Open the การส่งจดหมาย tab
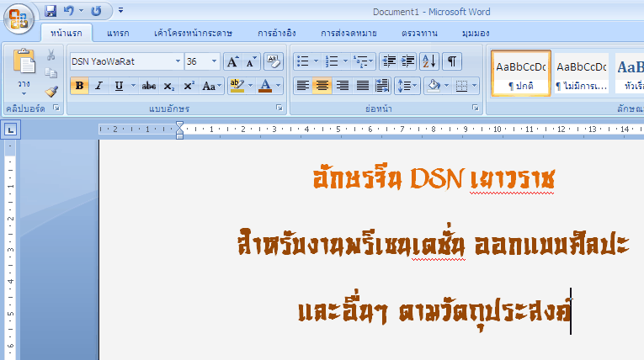644x360 pixels. (x=349, y=34)
